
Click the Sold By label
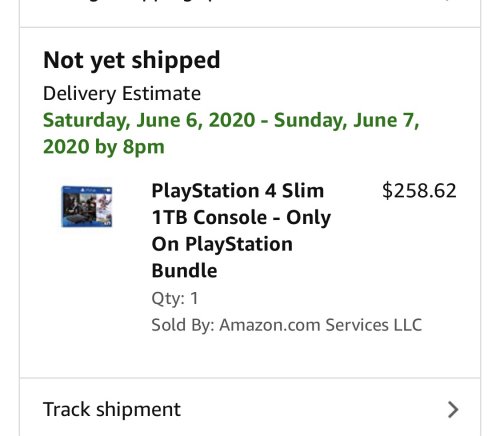click(183, 325)
